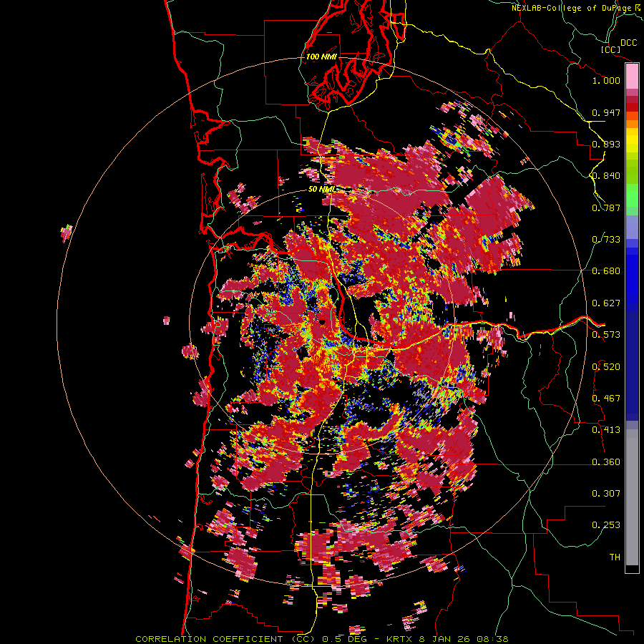The height and width of the screenshot is (644, 644).
Task: Click the Correlation Coefficient caption at bottom
Action: pos(322,639)
